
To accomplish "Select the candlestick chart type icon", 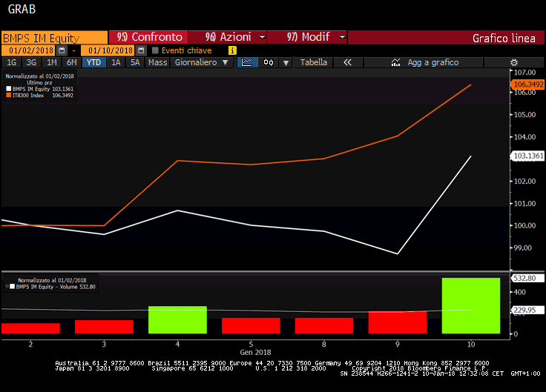I will point(269,63).
